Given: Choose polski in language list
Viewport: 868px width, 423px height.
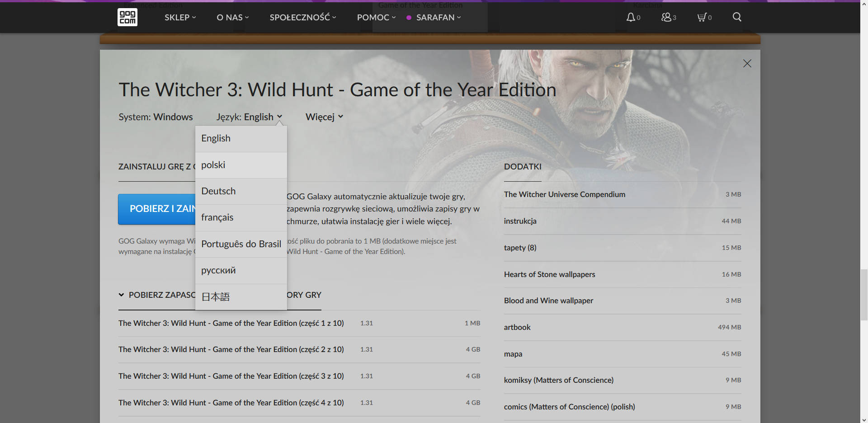Looking at the screenshot, I should click(x=241, y=165).
